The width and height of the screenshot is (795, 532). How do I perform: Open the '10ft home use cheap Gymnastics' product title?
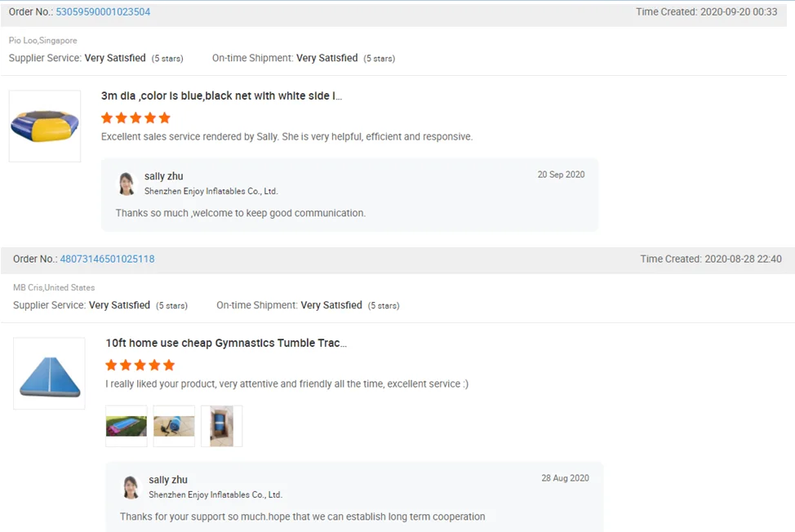click(226, 344)
